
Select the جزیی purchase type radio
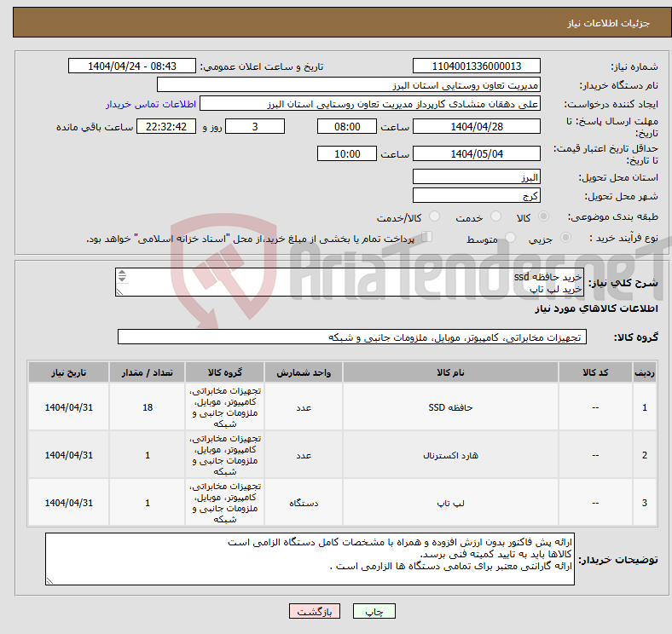point(565,237)
